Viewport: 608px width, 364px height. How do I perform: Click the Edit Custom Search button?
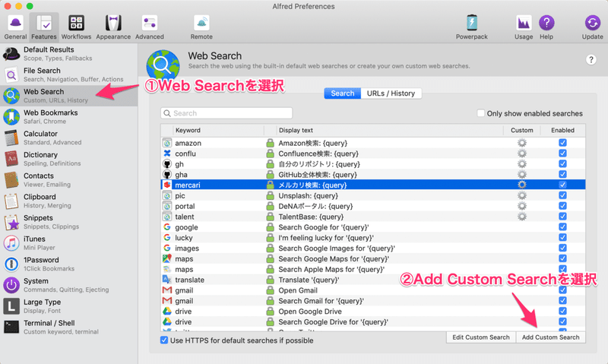481,337
